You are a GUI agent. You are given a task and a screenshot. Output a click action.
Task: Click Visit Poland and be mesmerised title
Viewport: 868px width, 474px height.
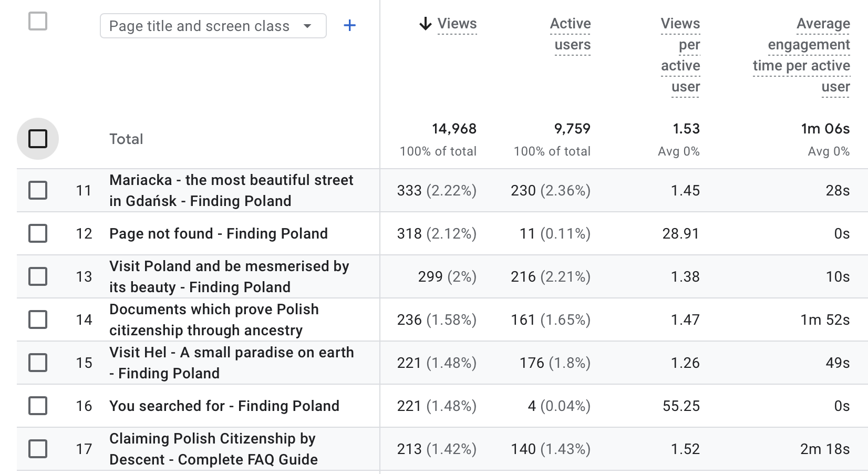pos(229,276)
